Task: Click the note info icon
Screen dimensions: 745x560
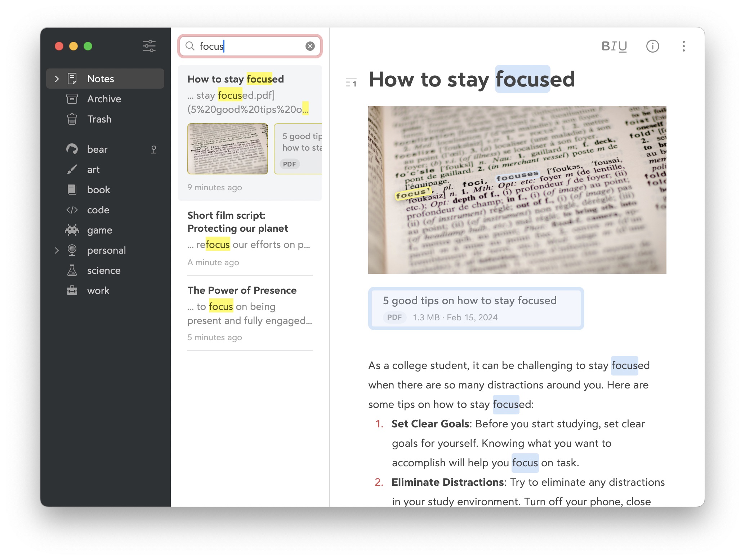Action: [652, 46]
